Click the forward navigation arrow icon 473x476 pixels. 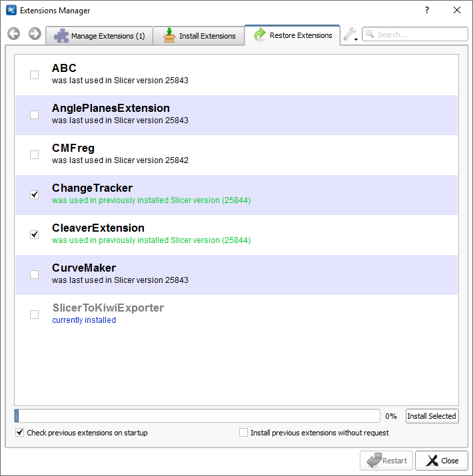[35, 34]
